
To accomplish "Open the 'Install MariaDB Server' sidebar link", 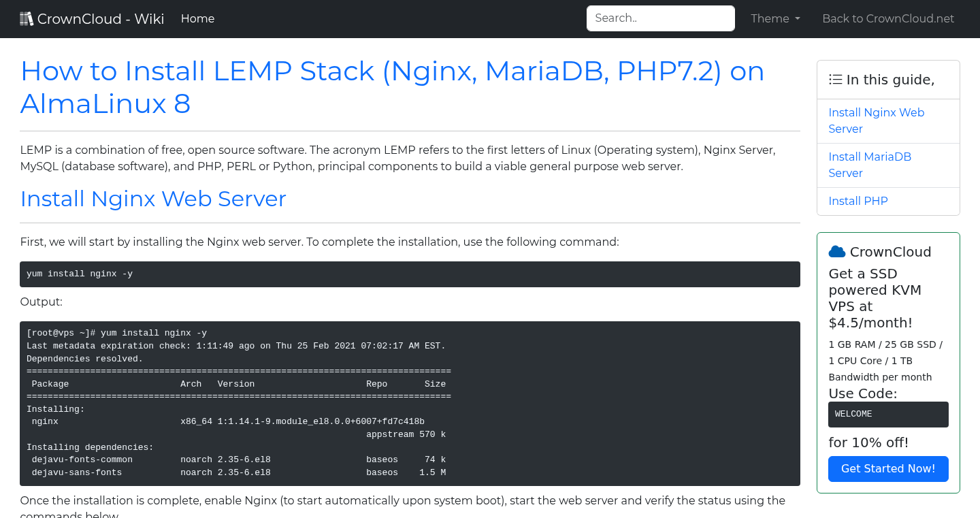I will [x=870, y=165].
